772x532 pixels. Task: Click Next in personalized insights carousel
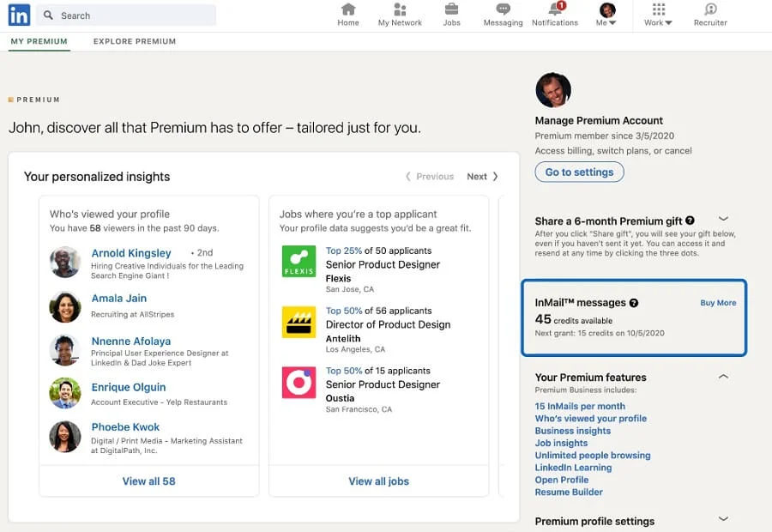482,177
